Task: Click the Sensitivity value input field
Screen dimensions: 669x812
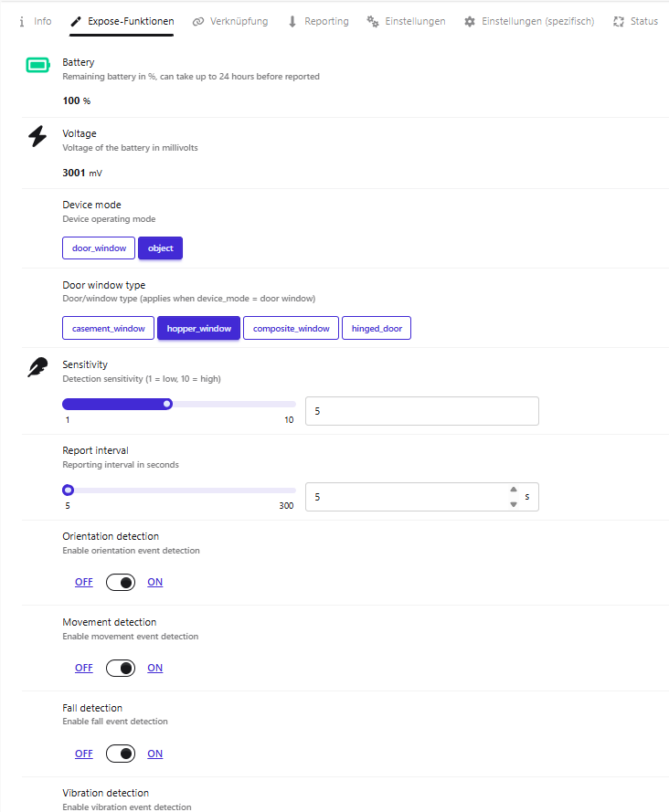Action: pos(422,411)
